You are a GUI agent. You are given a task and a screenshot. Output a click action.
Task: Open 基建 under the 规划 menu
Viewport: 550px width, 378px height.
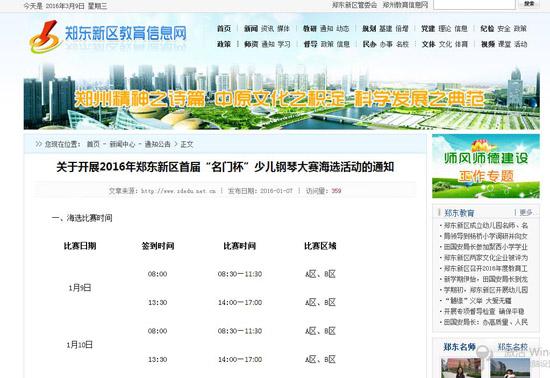point(385,29)
